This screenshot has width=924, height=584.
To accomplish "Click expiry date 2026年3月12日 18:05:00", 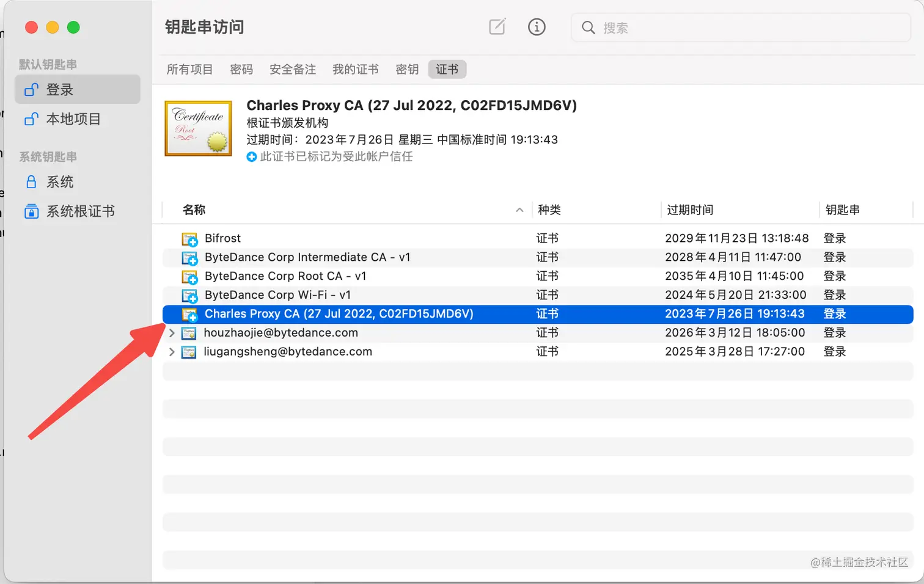I will click(x=735, y=333).
